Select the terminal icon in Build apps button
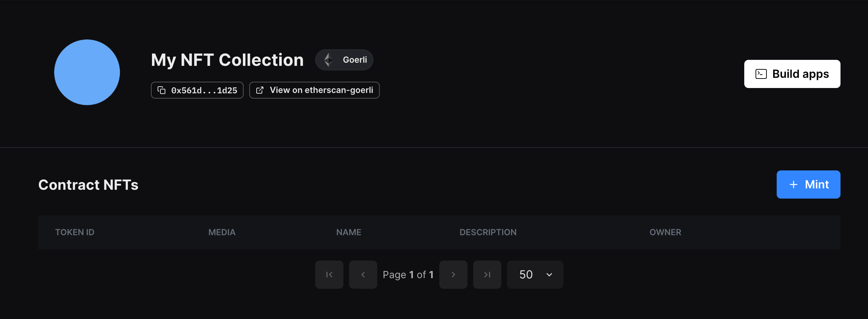 click(761, 74)
